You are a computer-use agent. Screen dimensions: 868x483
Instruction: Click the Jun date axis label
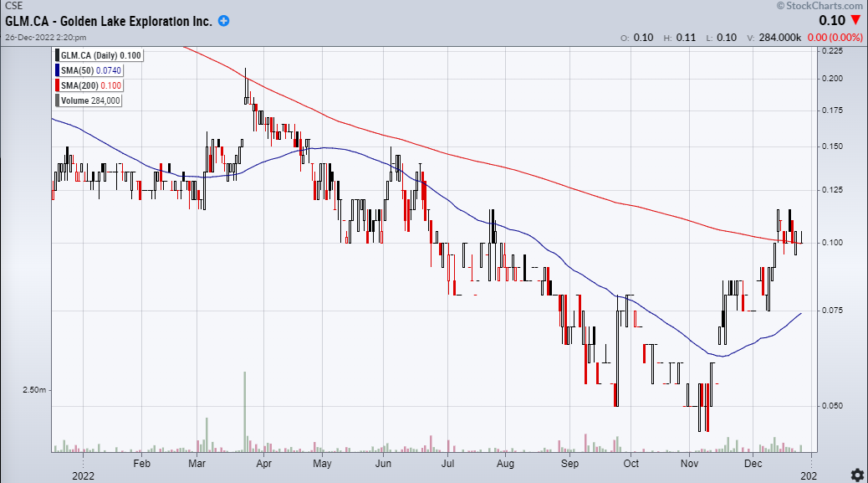point(384,464)
